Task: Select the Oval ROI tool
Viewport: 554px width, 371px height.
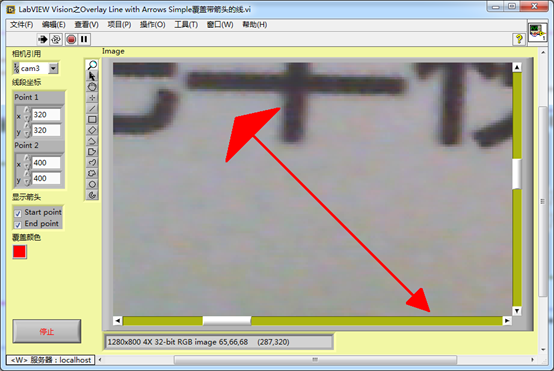Action: pos(92,184)
